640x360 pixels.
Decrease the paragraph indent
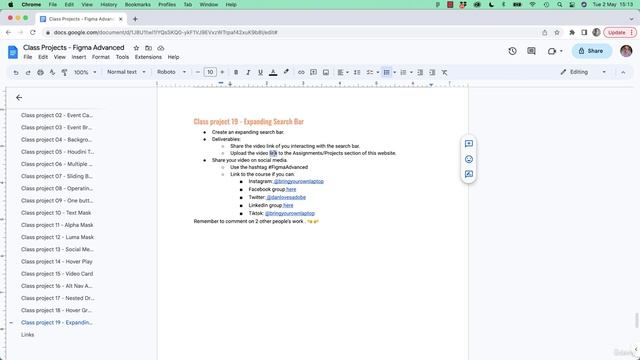(420, 72)
